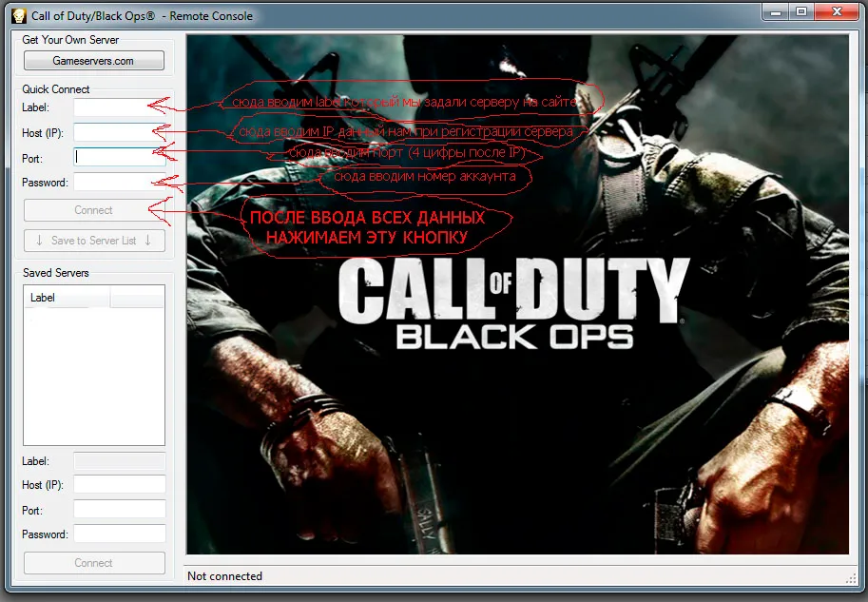This screenshot has width=868, height=602.
Task: Click the resize grip in the status bar corner
Action: 850,577
